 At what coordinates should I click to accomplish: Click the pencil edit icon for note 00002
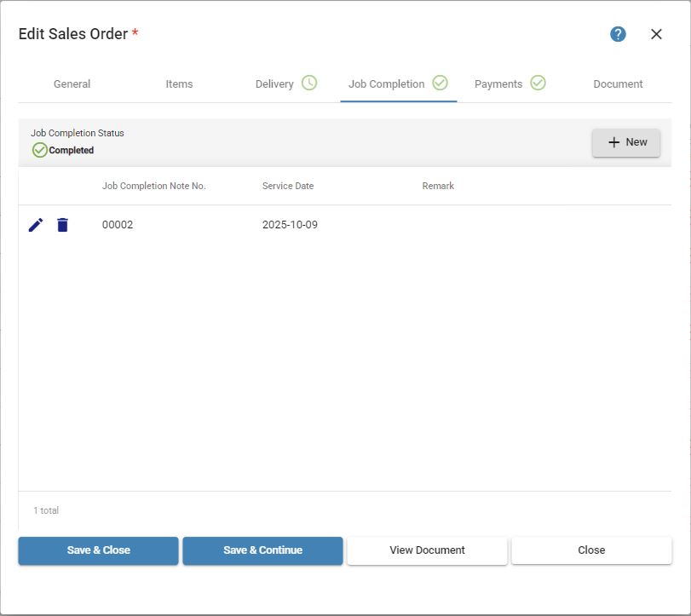click(36, 225)
